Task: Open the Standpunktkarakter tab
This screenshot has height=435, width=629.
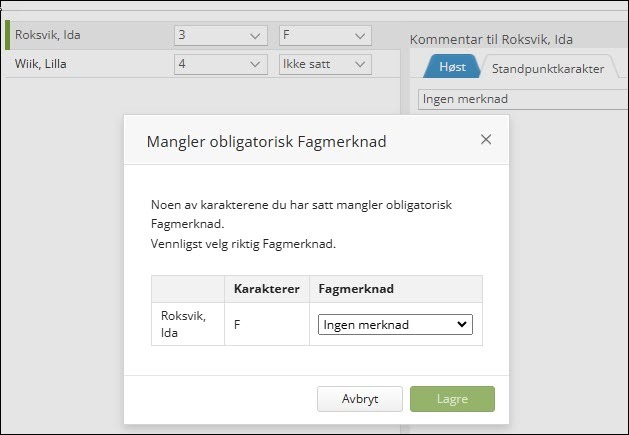Action: coord(547,69)
